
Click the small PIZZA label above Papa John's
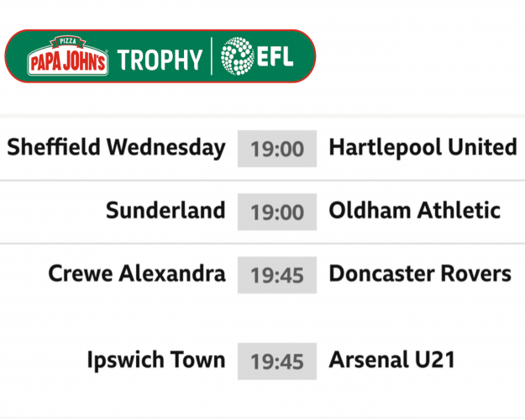click(67, 42)
